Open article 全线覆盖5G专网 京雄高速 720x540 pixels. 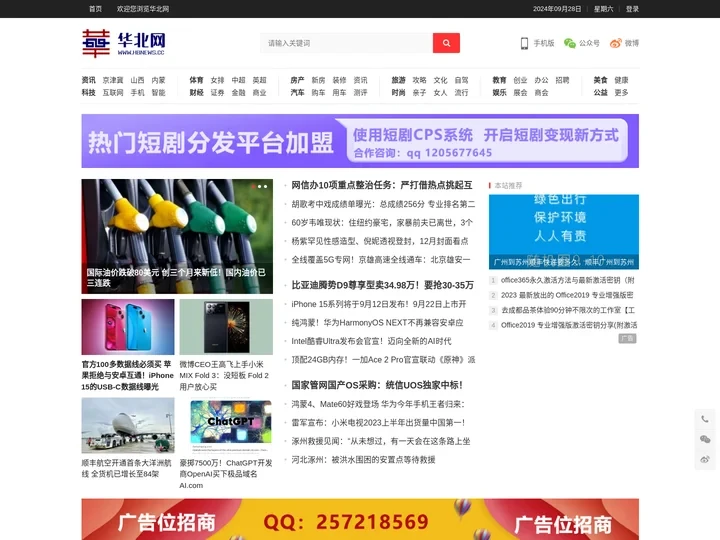(381, 259)
